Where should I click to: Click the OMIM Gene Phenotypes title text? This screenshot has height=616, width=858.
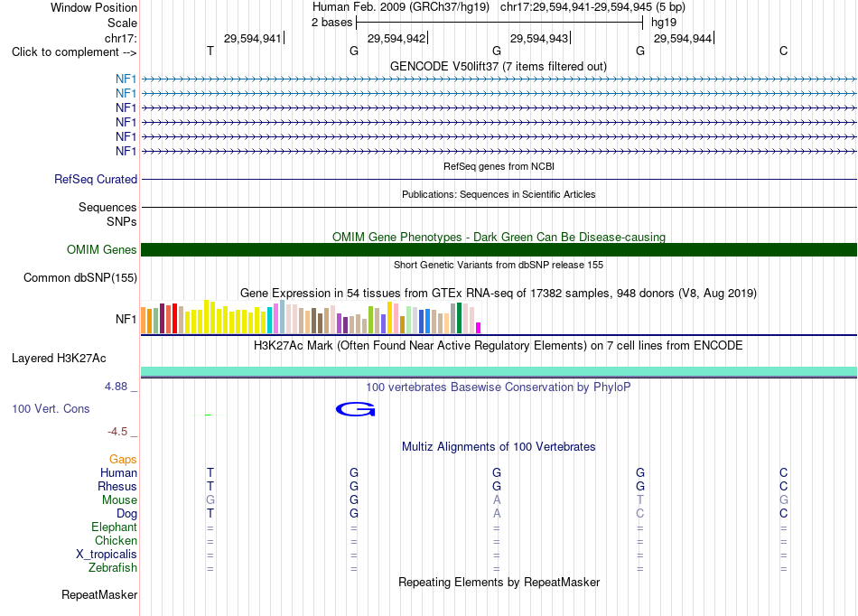(499, 237)
